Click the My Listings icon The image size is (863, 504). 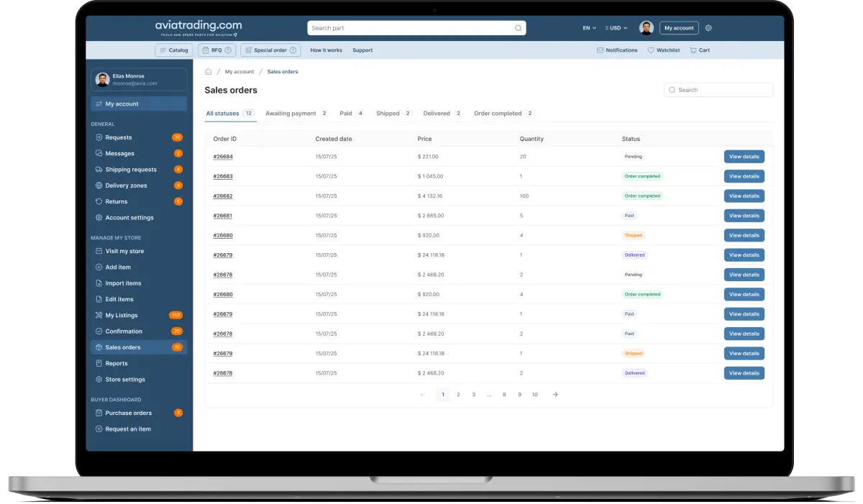pyautogui.click(x=99, y=315)
